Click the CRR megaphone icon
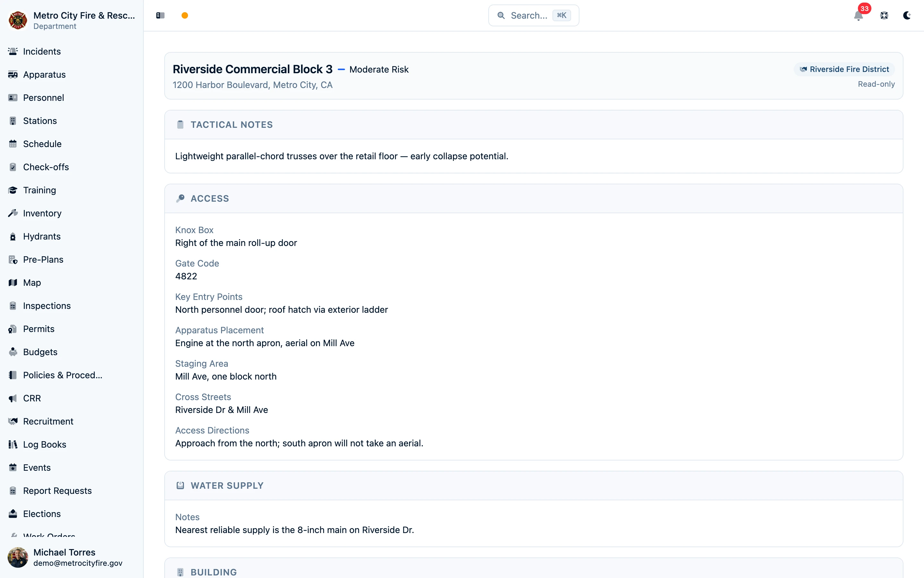924x578 pixels. coord(13,398)
